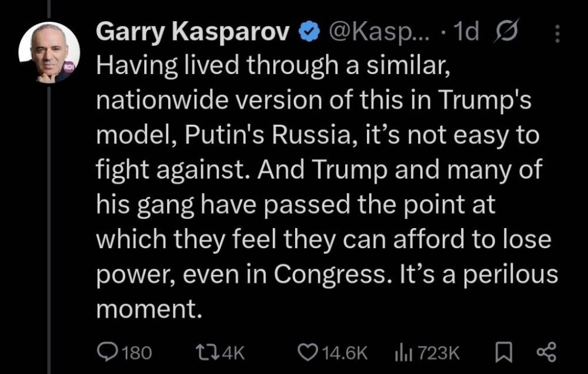Click the 723K views count

click(x=438, y=353)
